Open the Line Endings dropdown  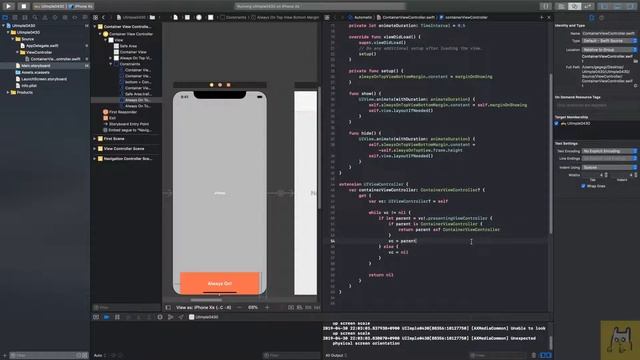tap(609, 158)
